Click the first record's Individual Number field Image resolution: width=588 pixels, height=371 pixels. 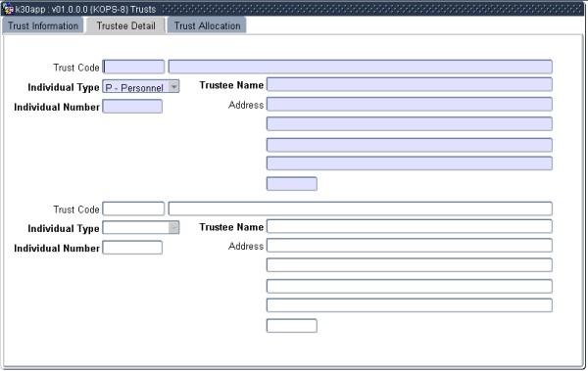coord(132,107)
